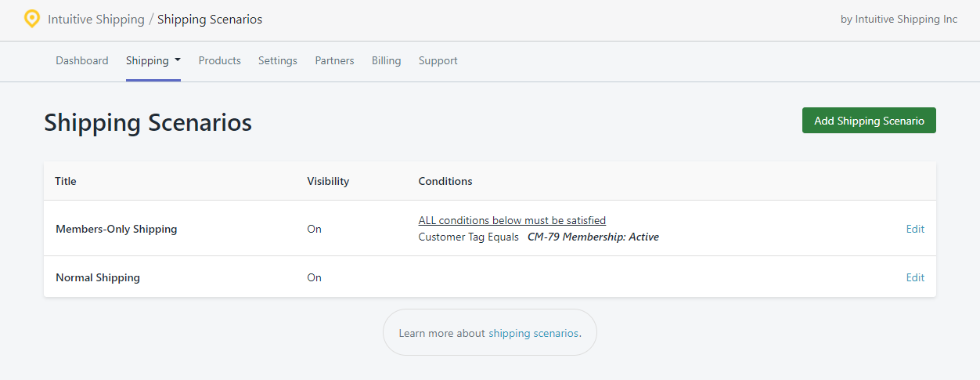Click the Conditions column header
The height and width of the screenshot is (380, 980).
point(445,181)
